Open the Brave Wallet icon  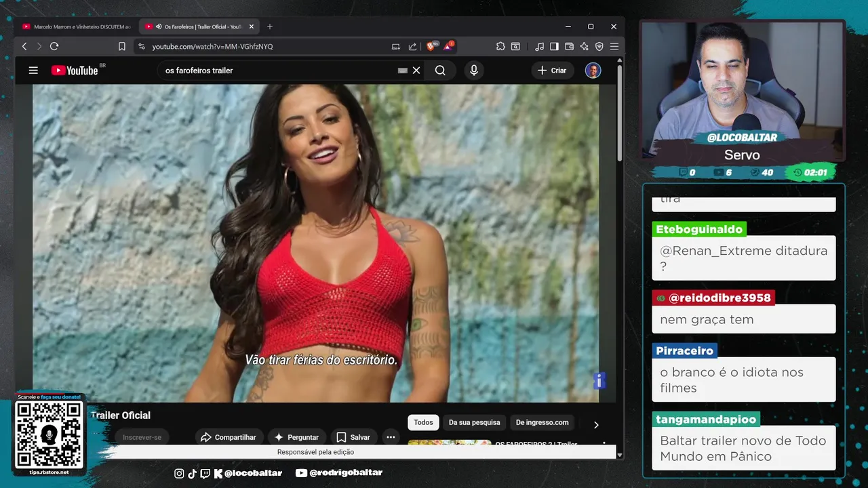point(569,46)
